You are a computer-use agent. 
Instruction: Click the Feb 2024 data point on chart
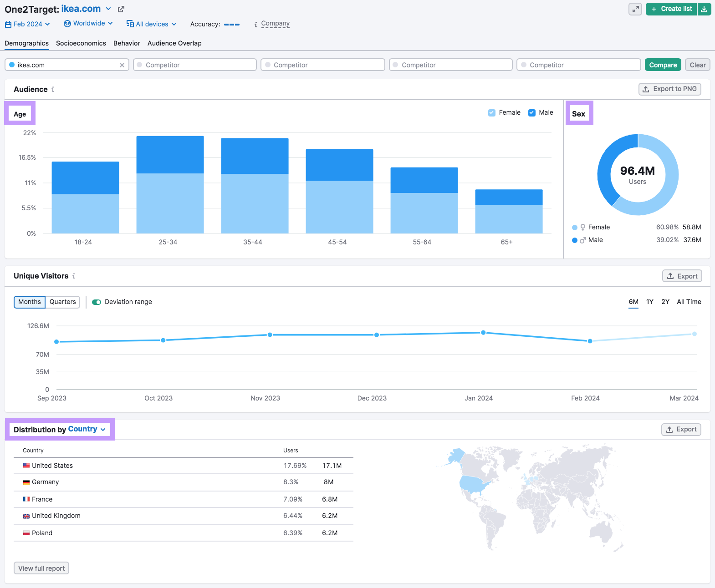(590, 341)
